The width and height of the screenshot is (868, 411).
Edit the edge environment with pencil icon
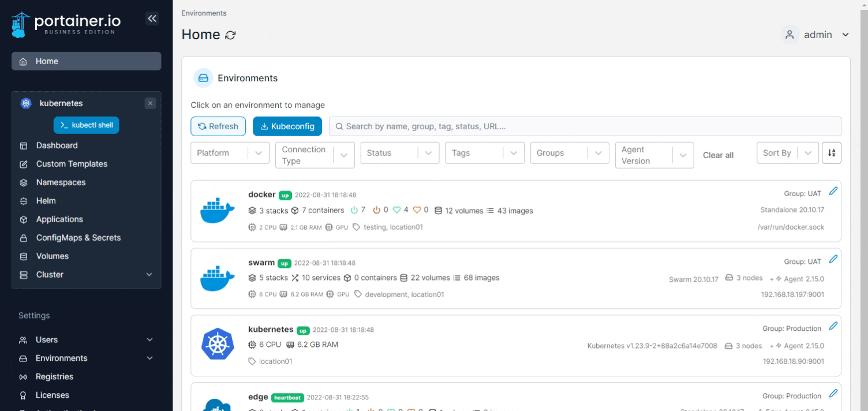833,394
